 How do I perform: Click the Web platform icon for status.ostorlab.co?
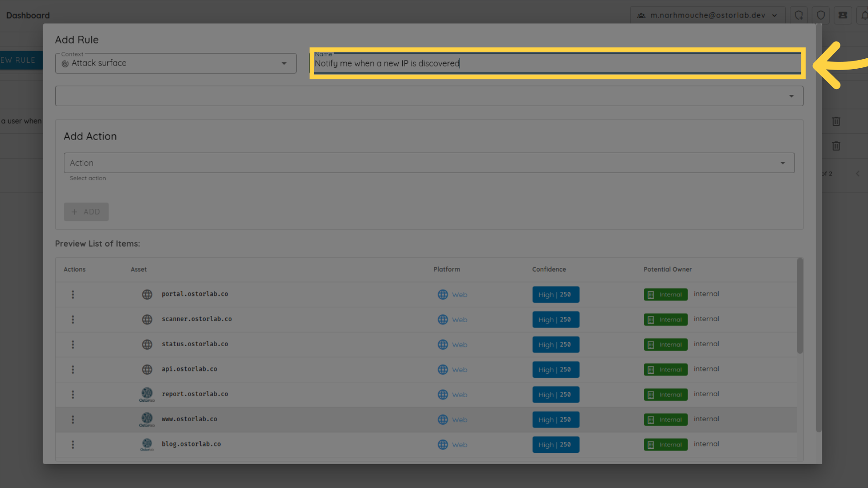(x=443, y=345)
